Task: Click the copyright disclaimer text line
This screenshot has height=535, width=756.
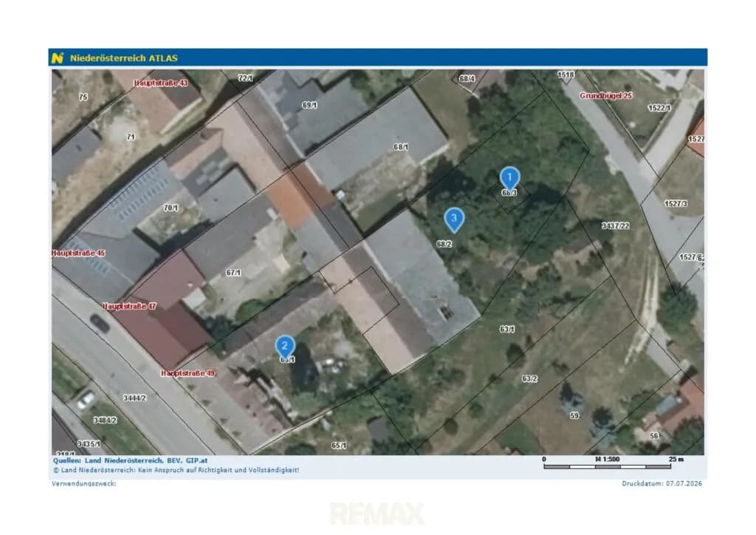Action: point(176,470)
